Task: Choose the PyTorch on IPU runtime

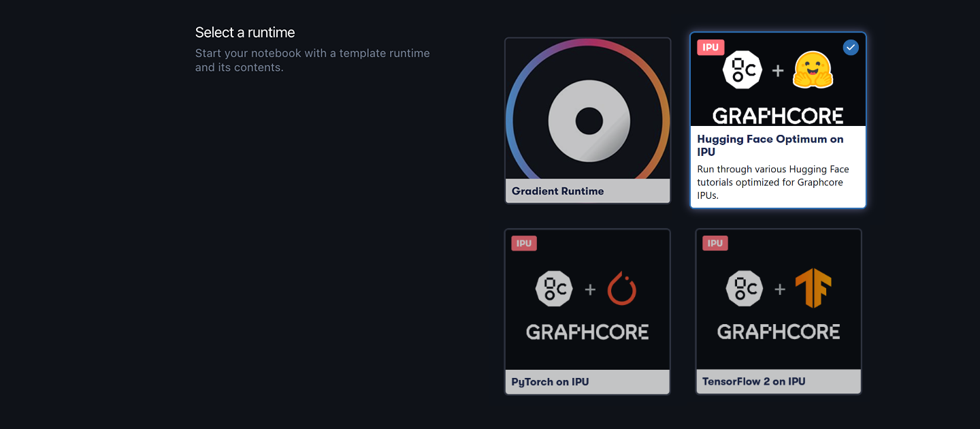Action: tap(587, 311)
